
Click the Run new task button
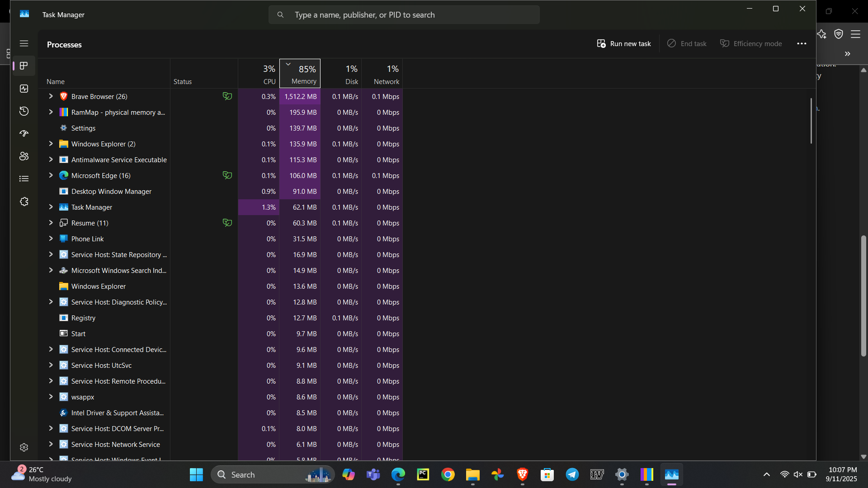pyautogui.click(x=624, y=43)
